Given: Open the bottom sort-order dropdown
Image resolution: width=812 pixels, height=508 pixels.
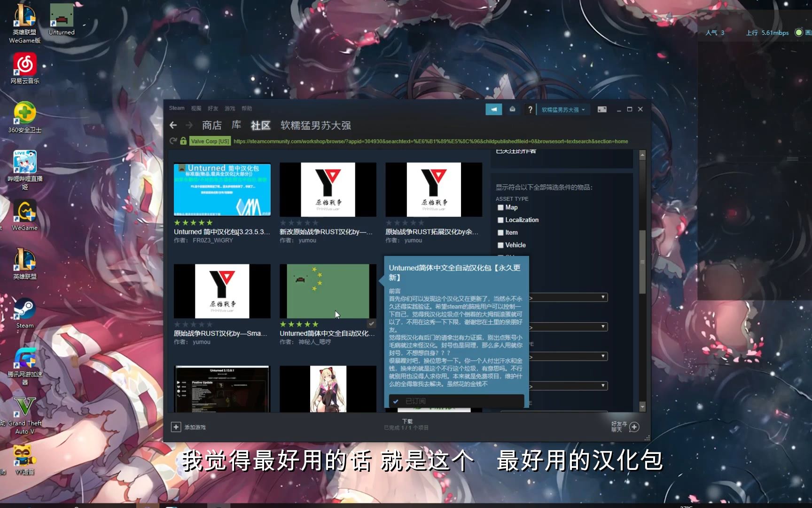Looking at the screenshot, I should coord(569,385).
